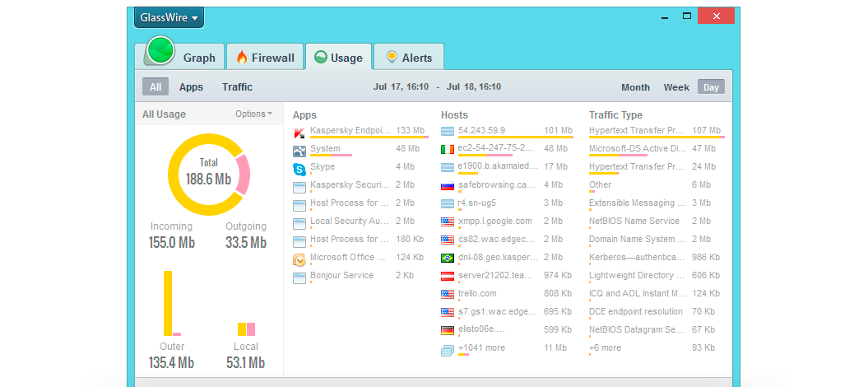The height and width of the screenshot is (387, 868).
Task: Click the Russian flag beside safebrowsing host
Action: [448, 185]
